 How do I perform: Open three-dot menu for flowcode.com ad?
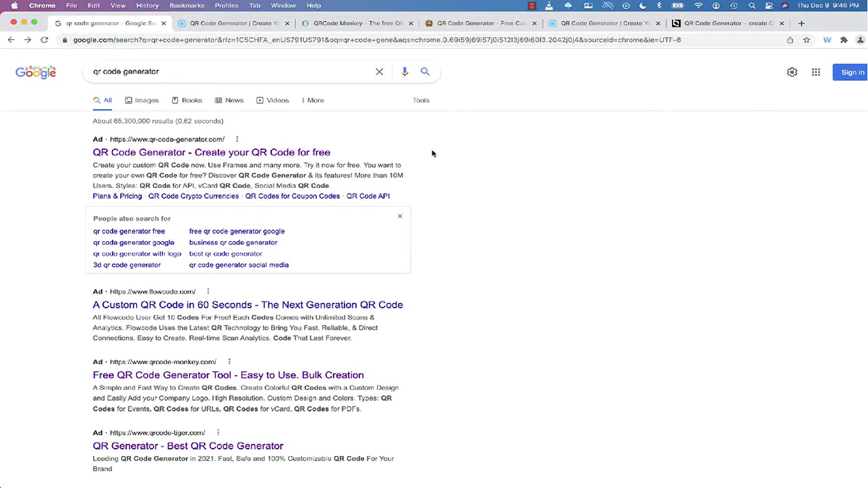click(208, 291)
